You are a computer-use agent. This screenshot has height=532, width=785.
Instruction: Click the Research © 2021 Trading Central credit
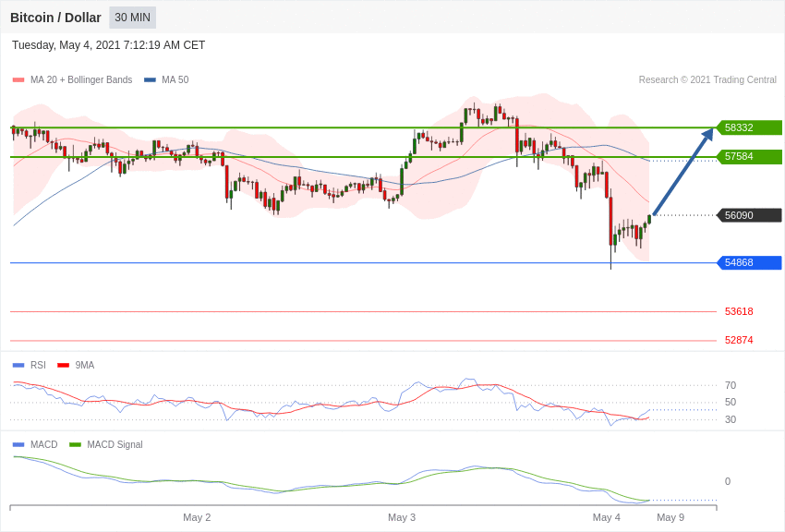coord(707,80)
